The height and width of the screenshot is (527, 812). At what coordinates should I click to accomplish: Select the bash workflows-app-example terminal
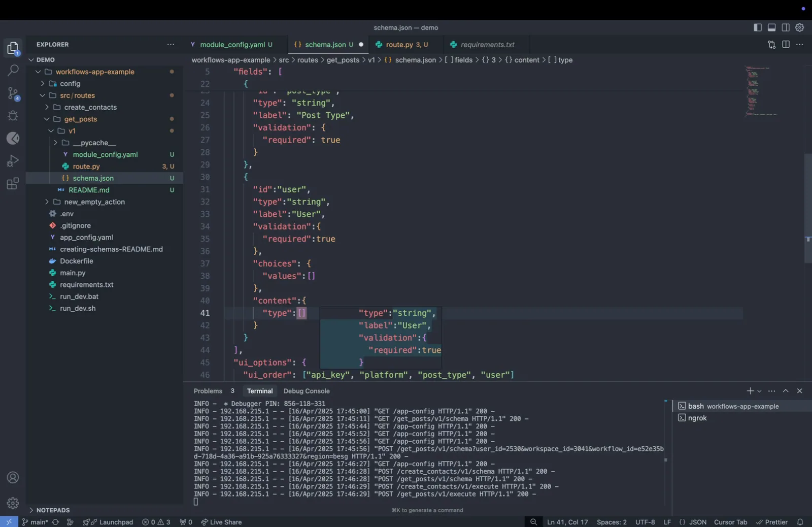click(x=742, y=406)
